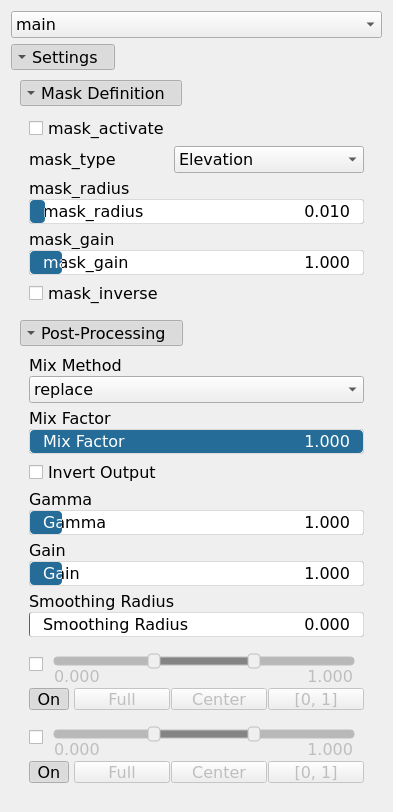Click the Mix Factor slider
This screenshot has width=393, height=812.
pyautogui.click(x=196, y=441)
